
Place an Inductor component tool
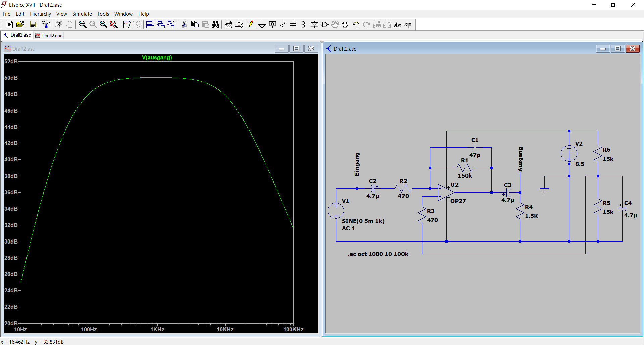(304, 24)
